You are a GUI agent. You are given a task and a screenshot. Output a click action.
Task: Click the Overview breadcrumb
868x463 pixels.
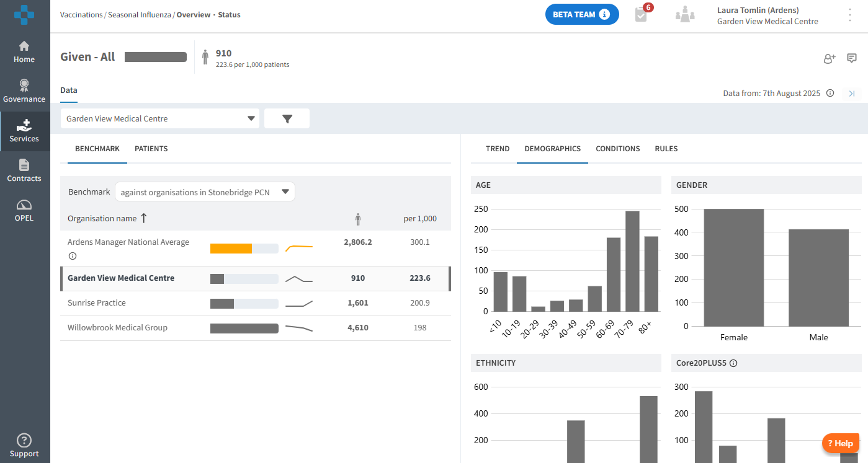click(x=194, y=14)
